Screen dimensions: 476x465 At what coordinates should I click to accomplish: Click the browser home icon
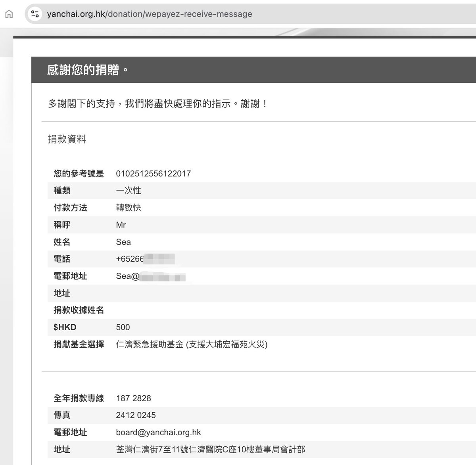pos(9,14)
